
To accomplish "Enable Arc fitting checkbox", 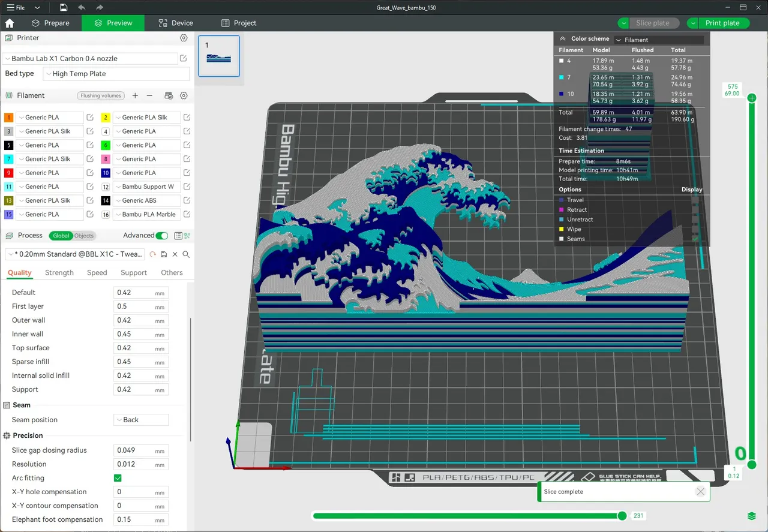I will click(118, 478).
